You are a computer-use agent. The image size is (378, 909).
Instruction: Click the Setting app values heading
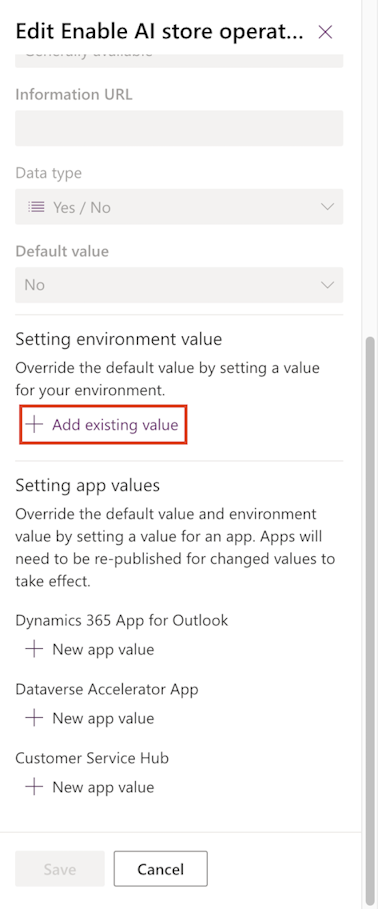(88, 485)
